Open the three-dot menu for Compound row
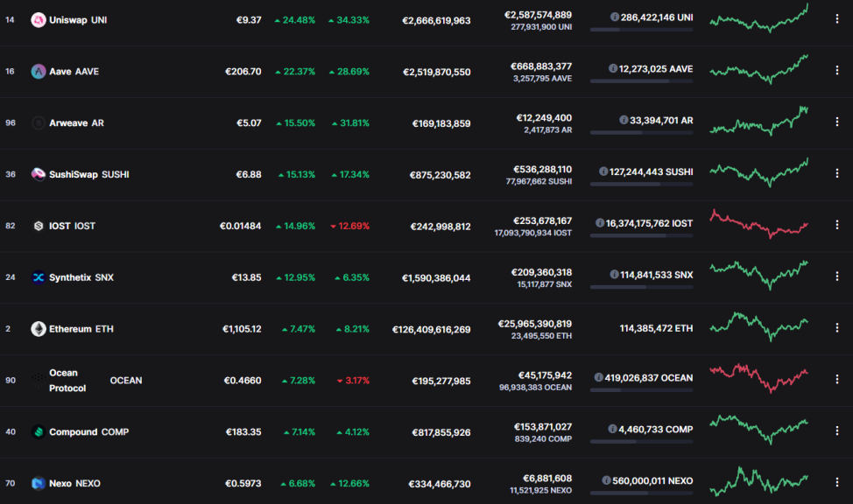The height and width of the screenshot is (504, 853). (836, 430)
